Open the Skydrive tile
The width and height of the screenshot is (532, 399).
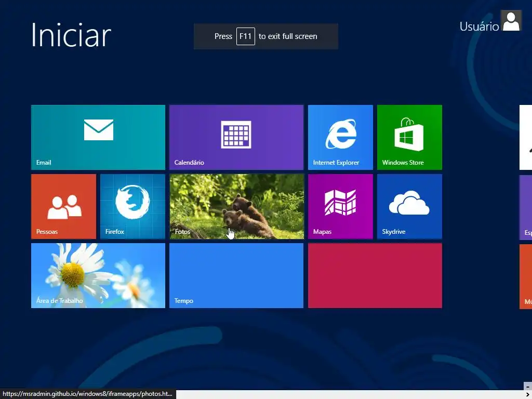click(409, 207)
